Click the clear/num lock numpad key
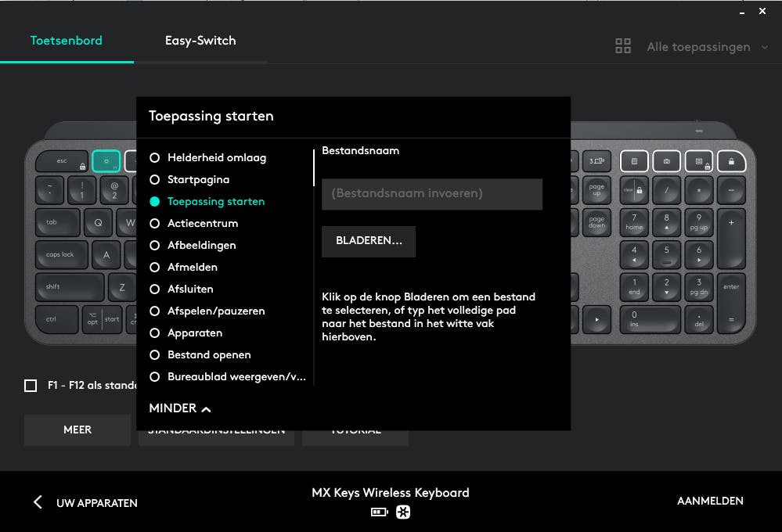782x532 pixels. 634,190
